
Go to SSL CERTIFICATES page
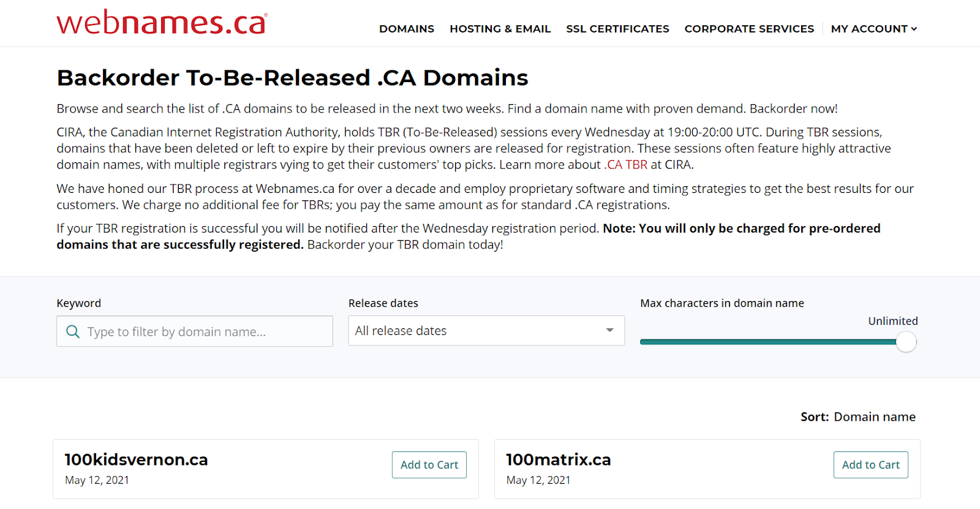(x=617, y=29)
